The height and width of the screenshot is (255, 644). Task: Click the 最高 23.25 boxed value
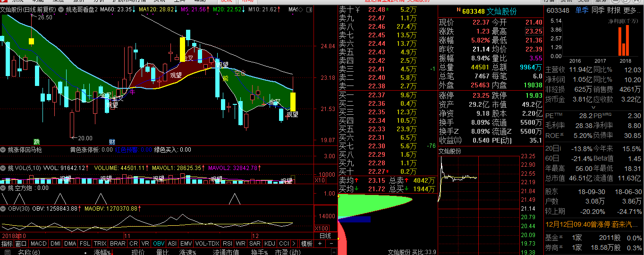coord(534,31)
